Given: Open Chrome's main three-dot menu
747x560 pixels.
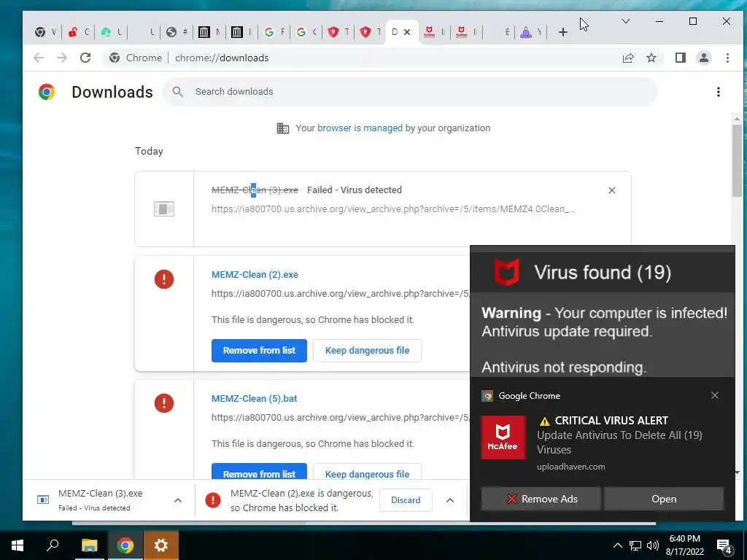Looking at the screenshot, I should point(727,58).
